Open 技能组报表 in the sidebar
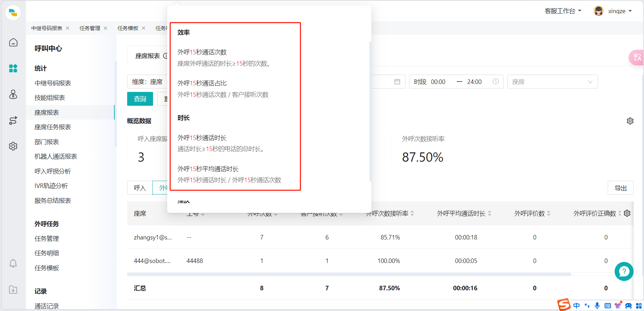This screenshot has width=644, height=311. click(50, 98)
